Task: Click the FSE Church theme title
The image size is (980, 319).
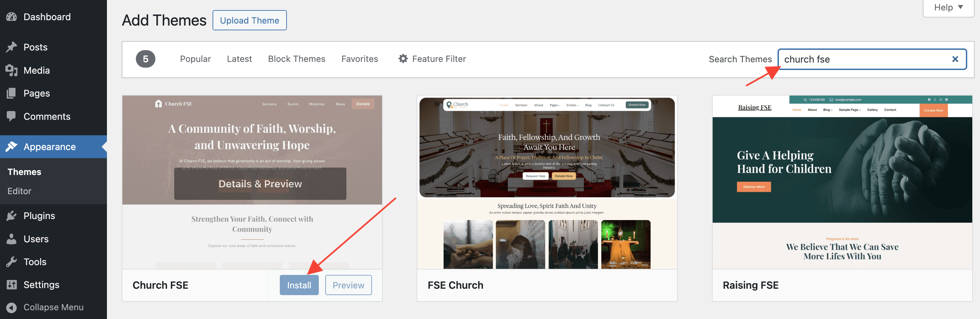Action: click(455, 285)
